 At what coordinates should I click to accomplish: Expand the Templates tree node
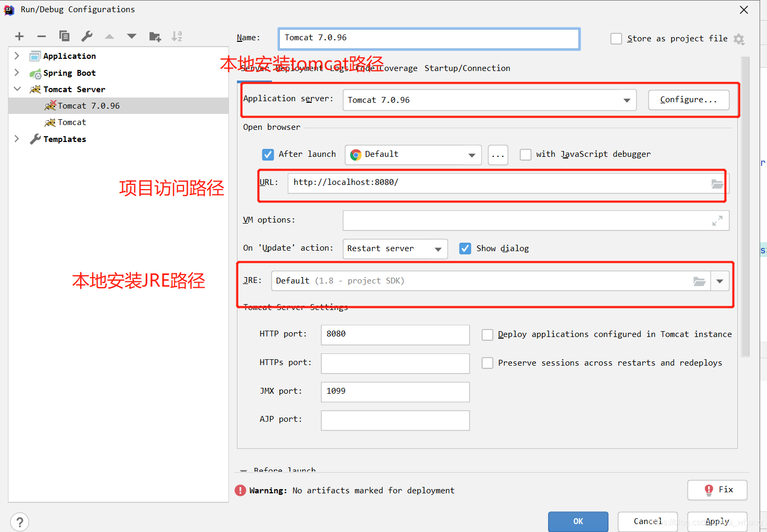(x=17, y=139)
